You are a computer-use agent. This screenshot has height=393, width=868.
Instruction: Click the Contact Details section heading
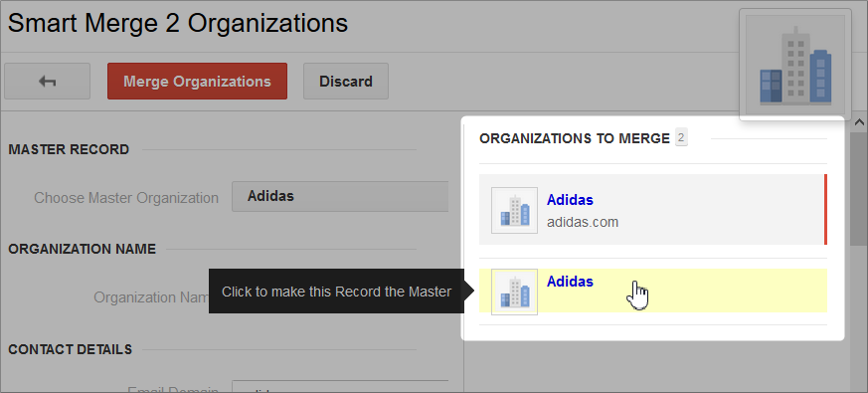click(71, 350)
